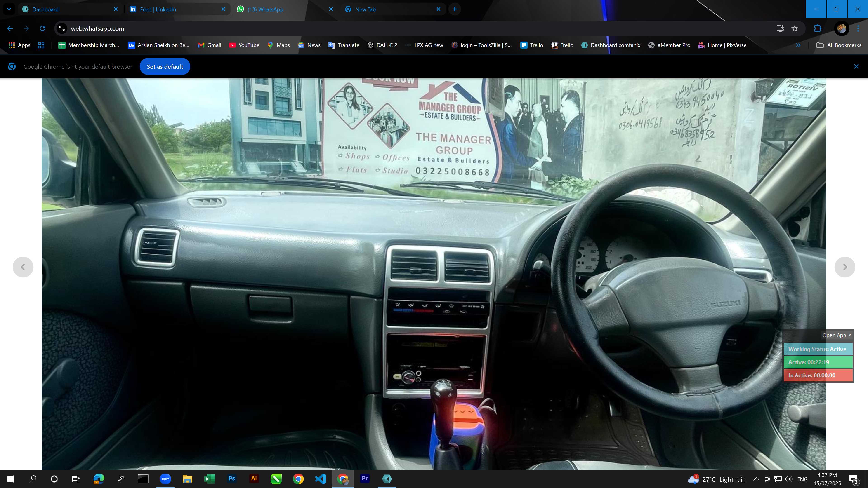Click Open App in tracker widget
The image size is (868, 488).
tap(836, 335)
